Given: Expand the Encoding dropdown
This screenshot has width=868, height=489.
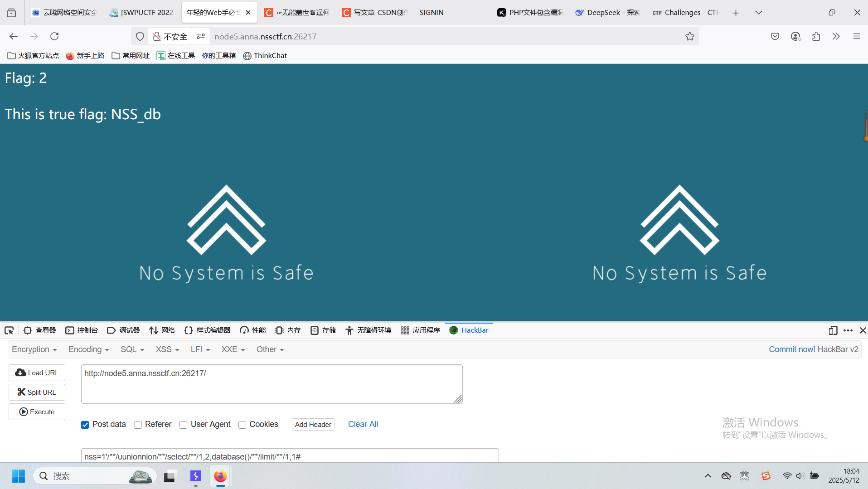Looking at the screenshot, I should coord(89,349).
